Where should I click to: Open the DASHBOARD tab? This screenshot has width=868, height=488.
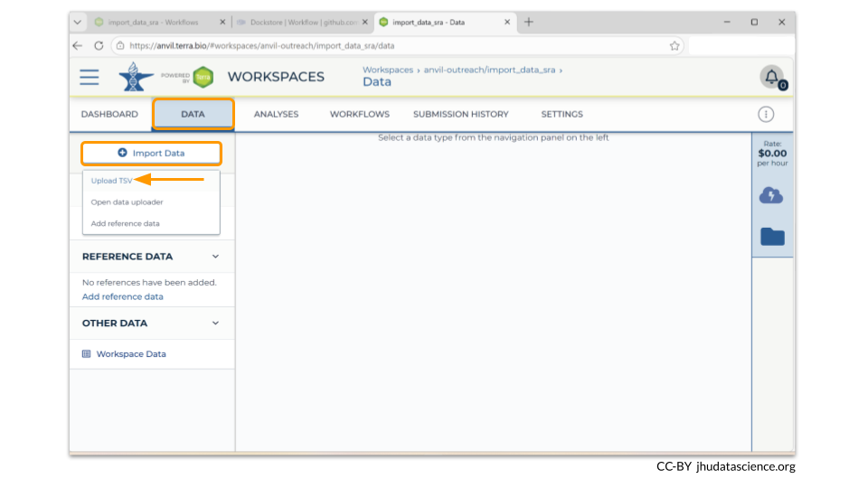tap(109, 115)
